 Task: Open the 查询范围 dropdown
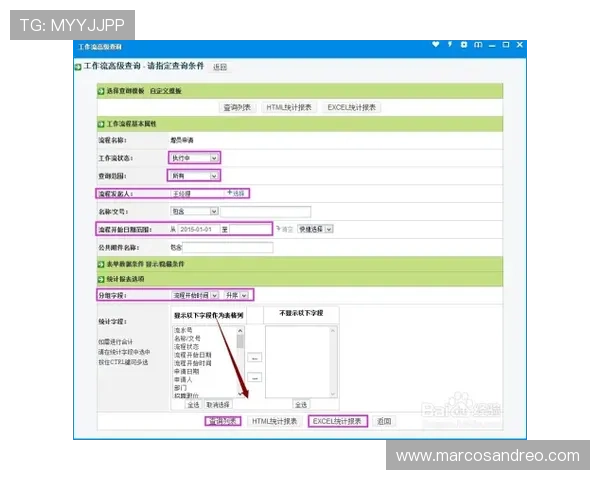click(x=194, y=176)
